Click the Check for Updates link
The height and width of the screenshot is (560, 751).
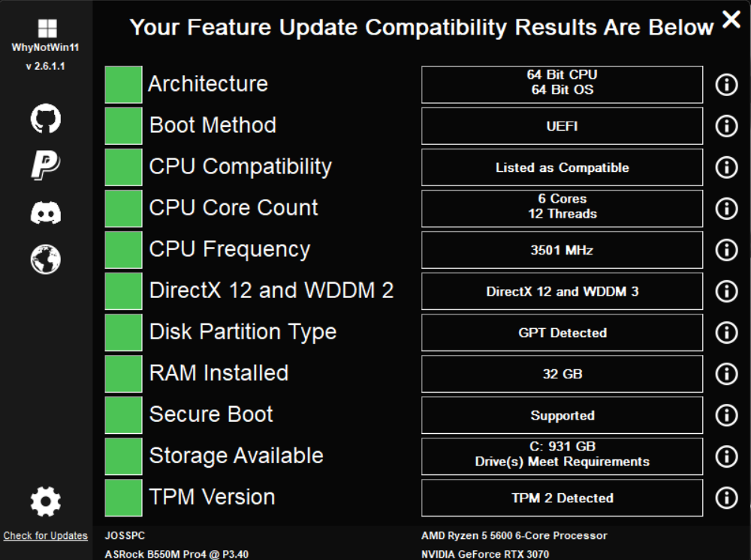pyautogui.click(x=46, y=535)
